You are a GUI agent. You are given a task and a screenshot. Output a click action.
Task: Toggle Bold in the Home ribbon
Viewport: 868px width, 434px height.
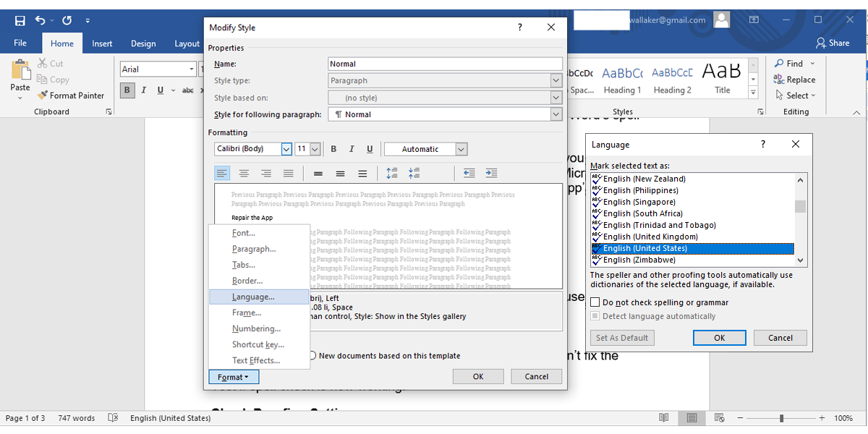point(127,90)
